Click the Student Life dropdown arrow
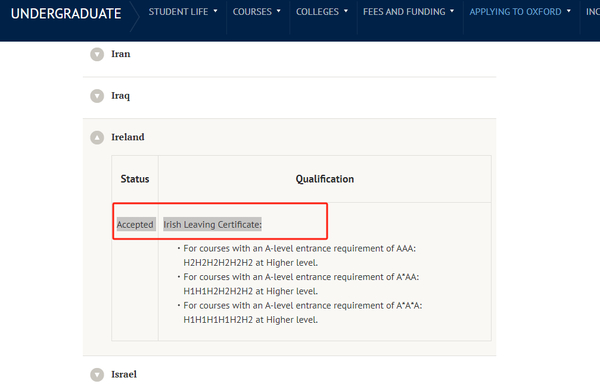 coord(215,11)
